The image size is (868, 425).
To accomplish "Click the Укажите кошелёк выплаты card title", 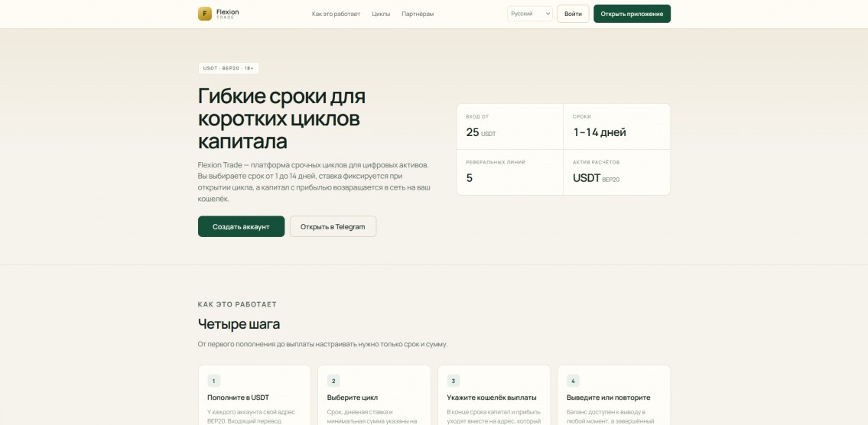I will (x=492, y=397).
